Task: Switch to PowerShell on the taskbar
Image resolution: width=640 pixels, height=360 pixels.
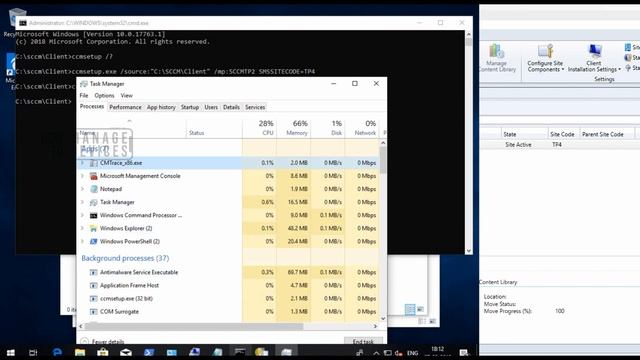Action: pos(149,352)
